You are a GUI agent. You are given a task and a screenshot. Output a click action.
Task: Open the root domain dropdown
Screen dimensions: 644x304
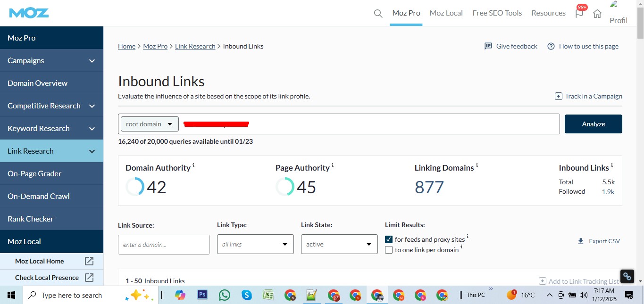point(150,124)
